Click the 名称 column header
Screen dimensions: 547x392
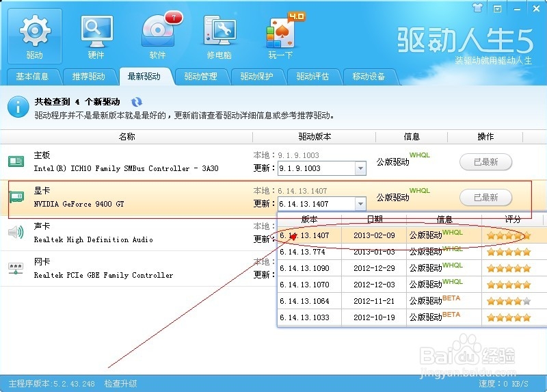click(126, 137)
